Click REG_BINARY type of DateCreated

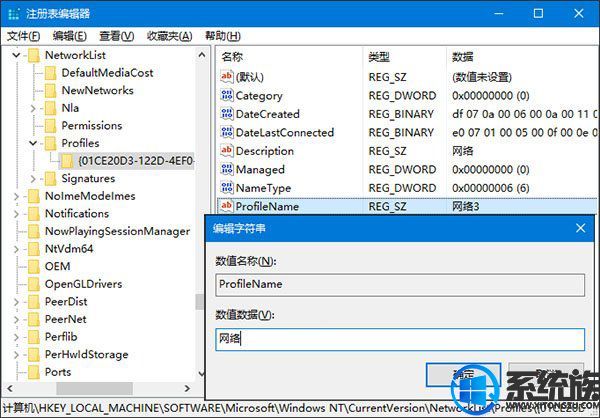pyautogui.click(x=401, y=114)
